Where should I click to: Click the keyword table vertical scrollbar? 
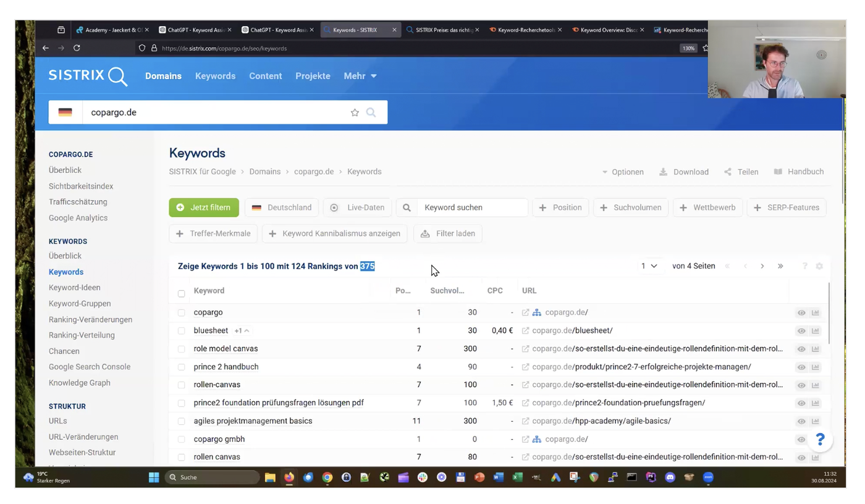(829, 313)
